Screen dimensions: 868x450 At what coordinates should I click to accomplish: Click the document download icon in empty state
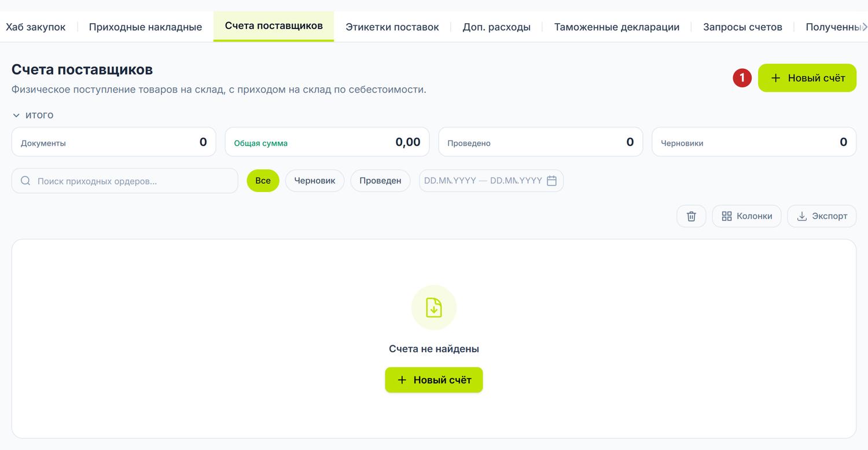434,308
